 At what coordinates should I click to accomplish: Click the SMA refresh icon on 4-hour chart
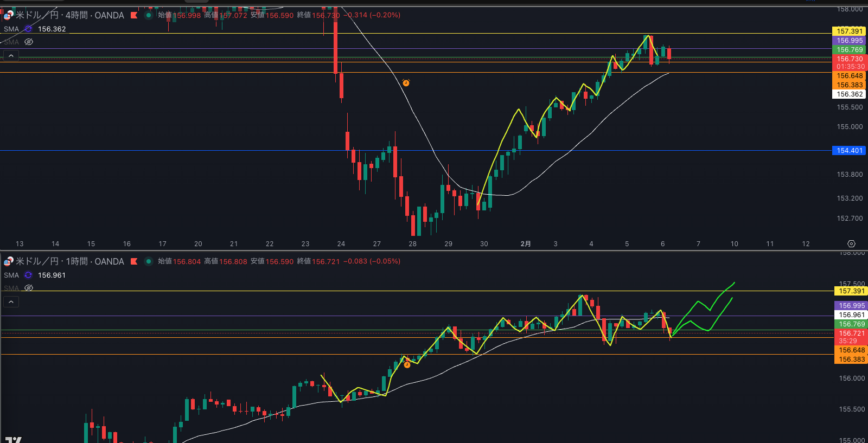click(x=28, y=29)
